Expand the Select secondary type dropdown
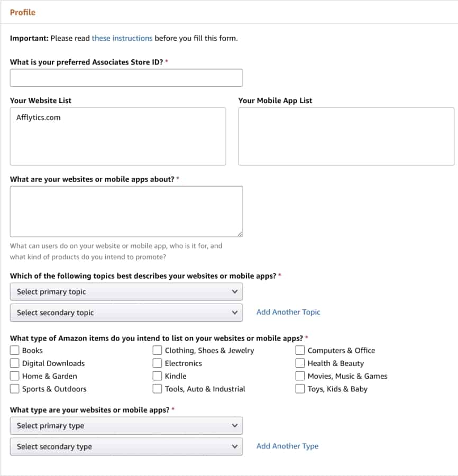458x476 pixels. pyautogui.click(x=126, y=446)
